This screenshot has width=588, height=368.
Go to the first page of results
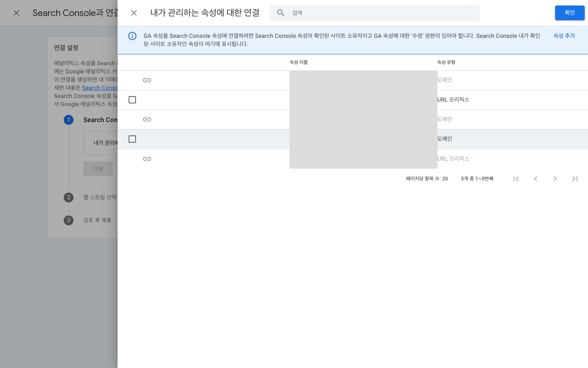pyautogui.click(x=516, y=179)
